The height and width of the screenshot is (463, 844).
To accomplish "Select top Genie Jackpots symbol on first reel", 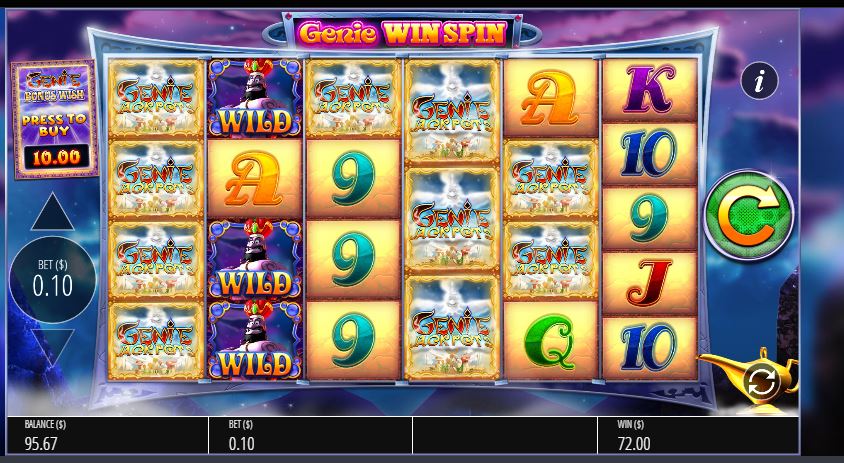I will coord(156,98).
